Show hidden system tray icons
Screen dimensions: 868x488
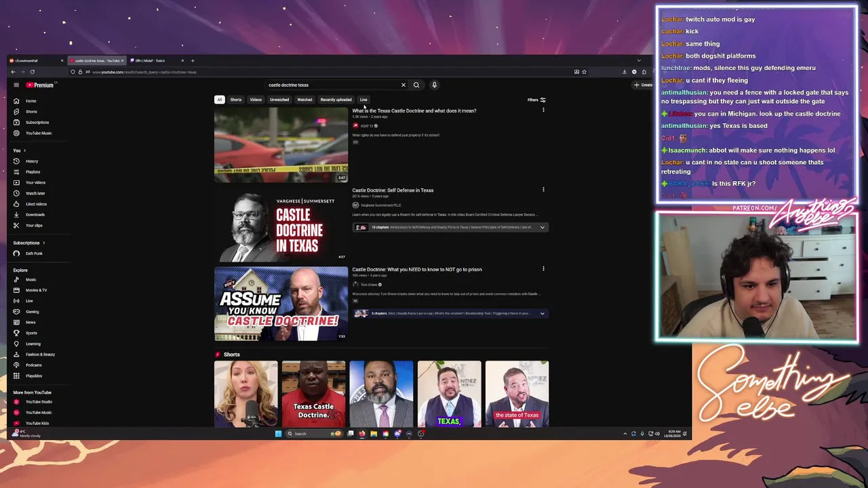pos(625,434)
